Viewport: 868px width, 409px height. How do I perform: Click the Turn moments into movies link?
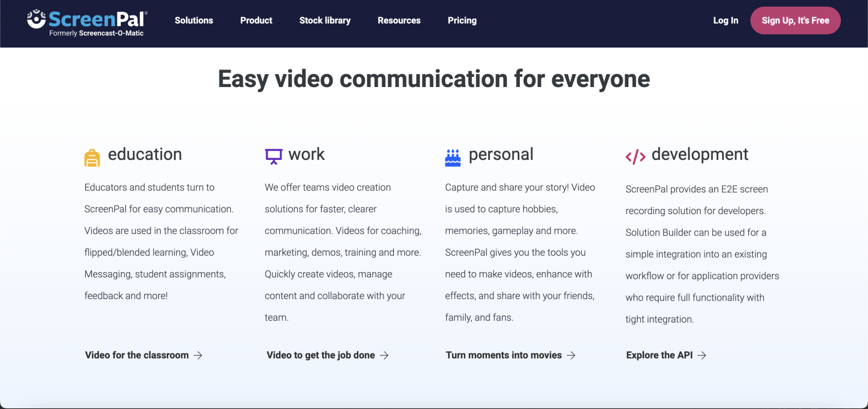(x=503, y=355)
